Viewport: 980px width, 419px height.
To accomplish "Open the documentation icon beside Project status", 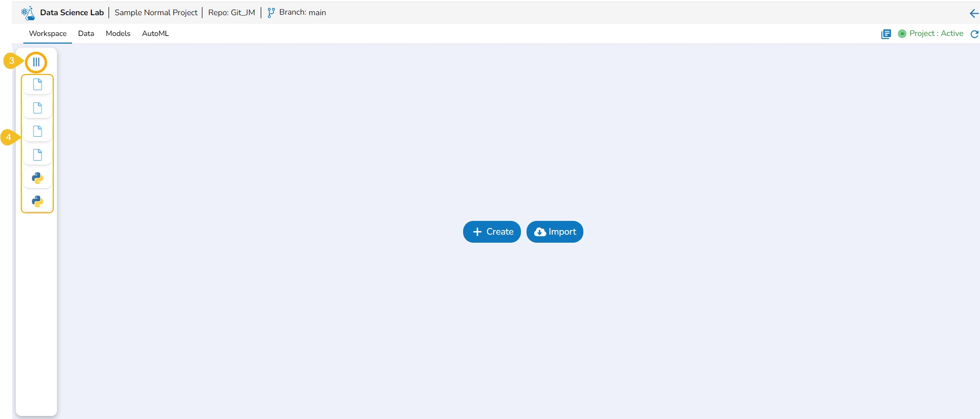I will click(x=886, y=34).
